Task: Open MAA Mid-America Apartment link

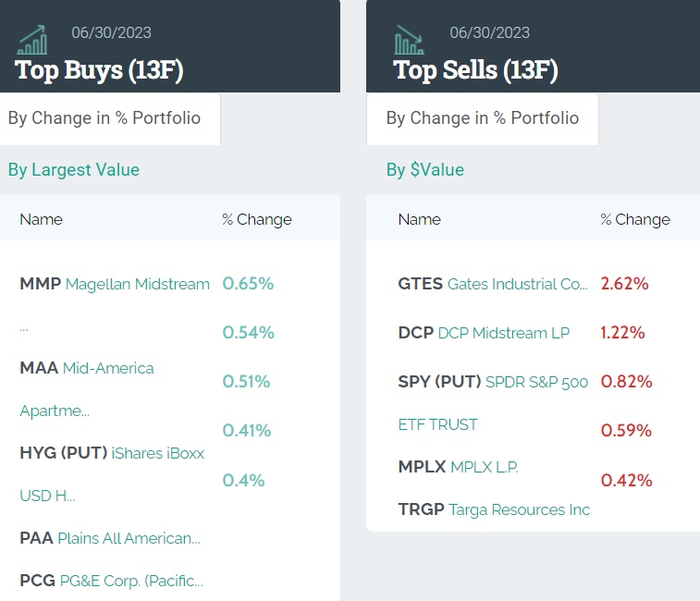Action: coord(87,368)
